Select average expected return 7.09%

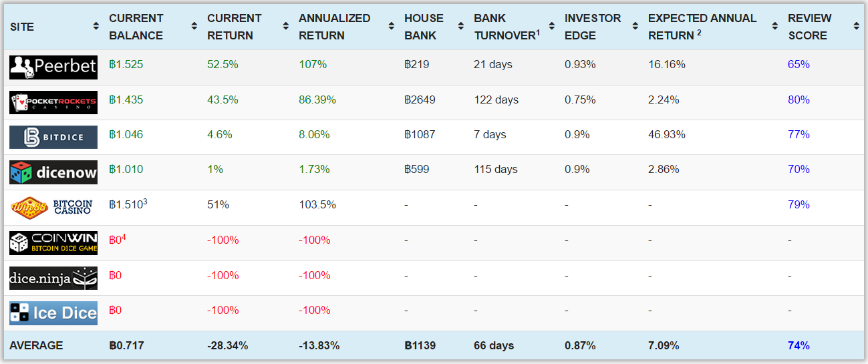(x=664, y=346)
